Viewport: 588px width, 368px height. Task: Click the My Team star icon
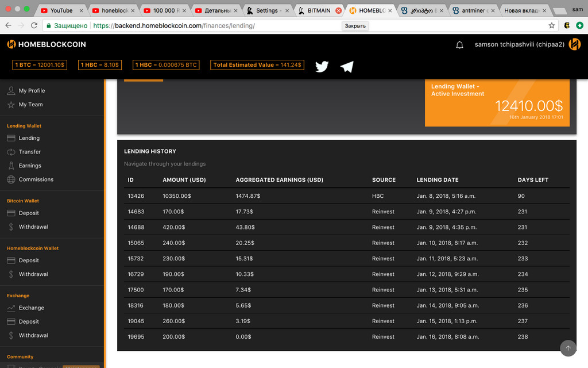11,105
